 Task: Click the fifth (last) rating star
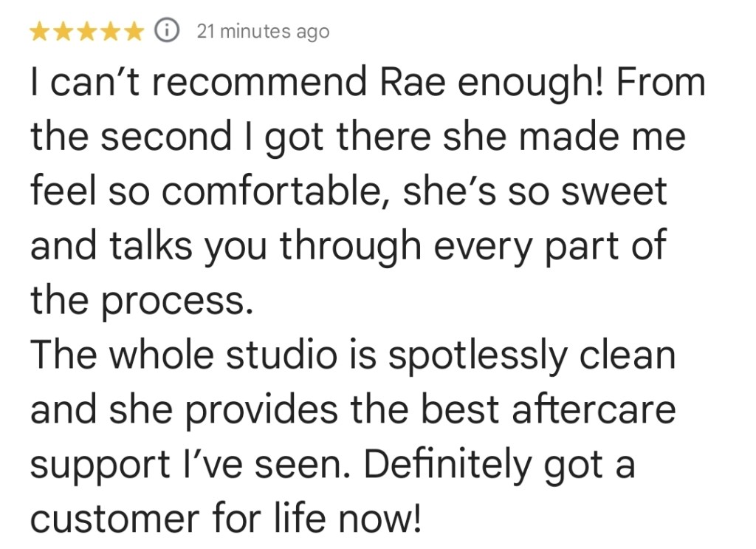click(134, 31)
